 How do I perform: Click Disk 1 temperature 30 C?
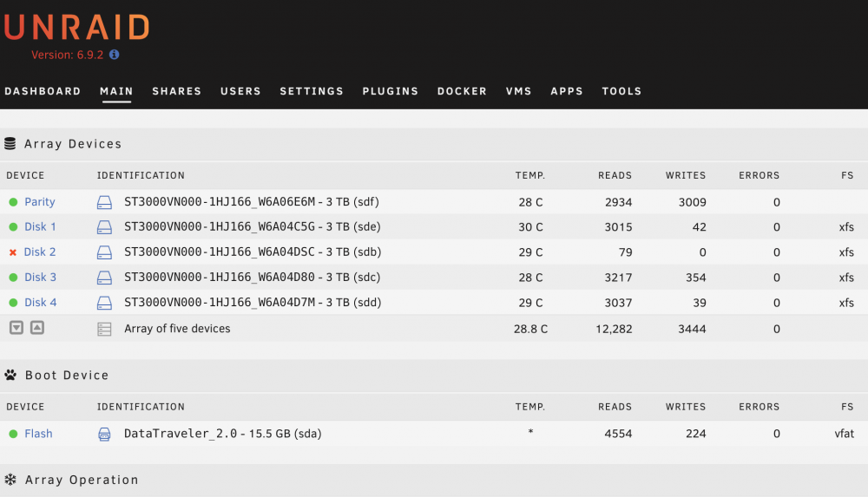tap(530, 227)
